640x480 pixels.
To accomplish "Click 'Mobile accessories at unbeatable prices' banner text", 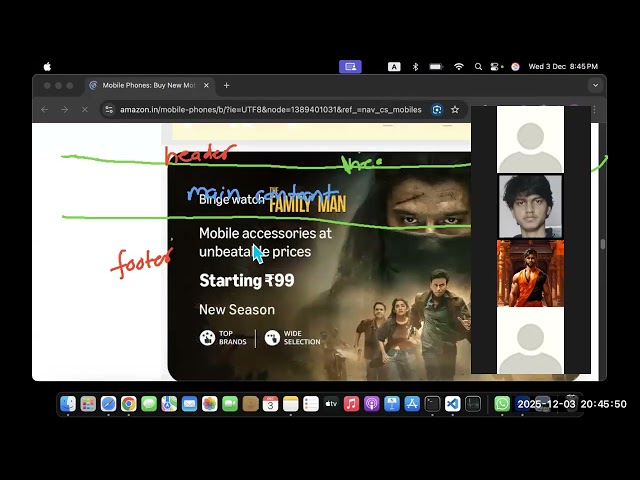I will 265,242.
